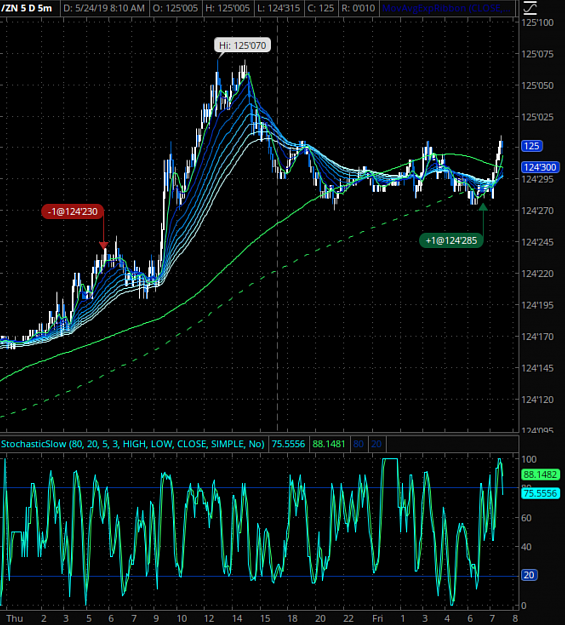Click the blue 20 oversold level bubble
This screenshot has width=565, height=625.
(x=529, y=575)
